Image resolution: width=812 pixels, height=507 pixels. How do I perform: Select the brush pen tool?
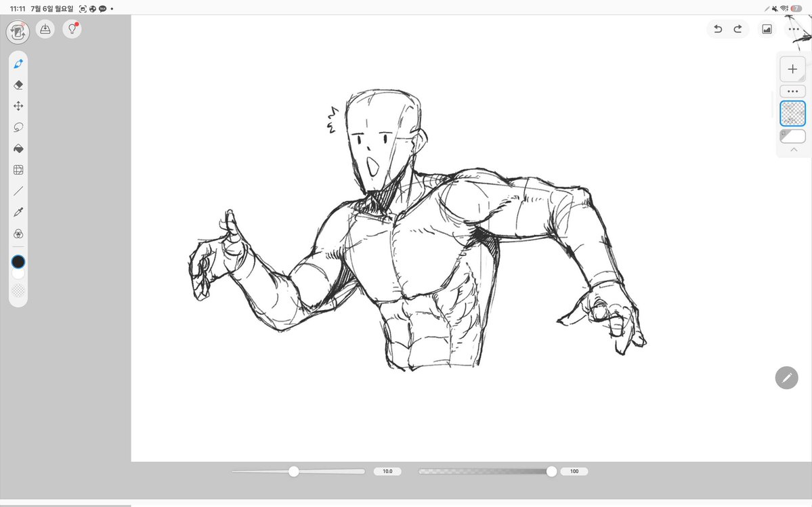tap(18, 64)
